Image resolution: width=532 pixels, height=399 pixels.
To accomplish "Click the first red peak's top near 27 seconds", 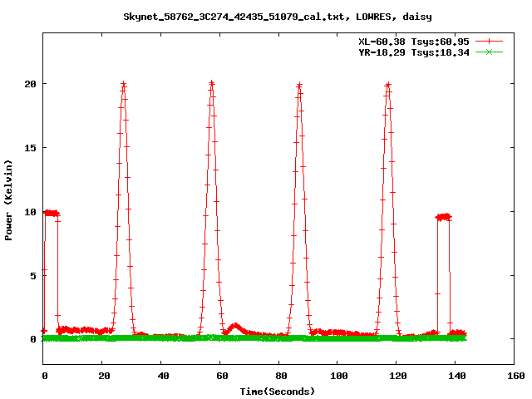I will tap(124, 85).
